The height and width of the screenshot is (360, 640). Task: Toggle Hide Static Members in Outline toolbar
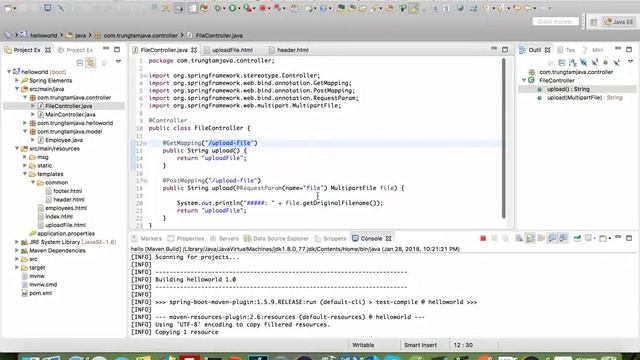click(x=595, y=62)
